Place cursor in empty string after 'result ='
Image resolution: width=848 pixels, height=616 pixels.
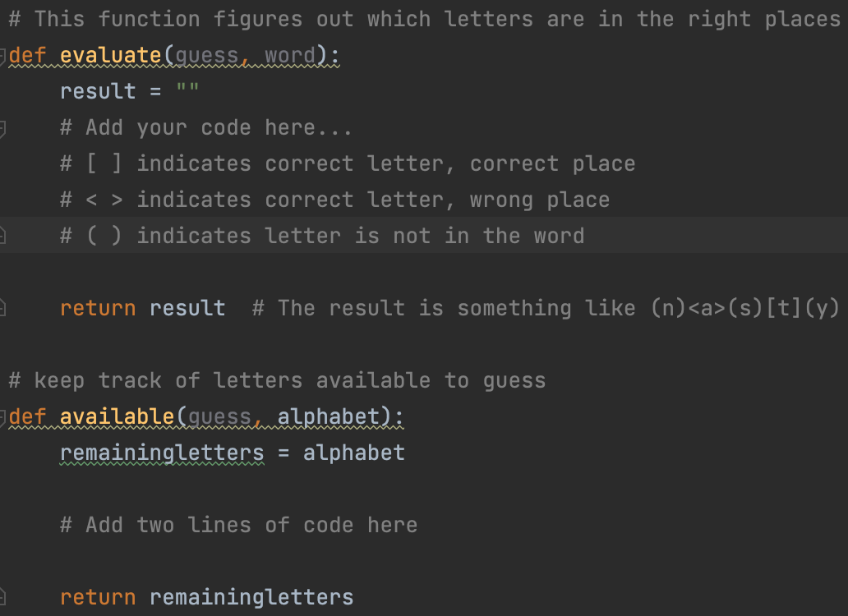coord(187,91)
